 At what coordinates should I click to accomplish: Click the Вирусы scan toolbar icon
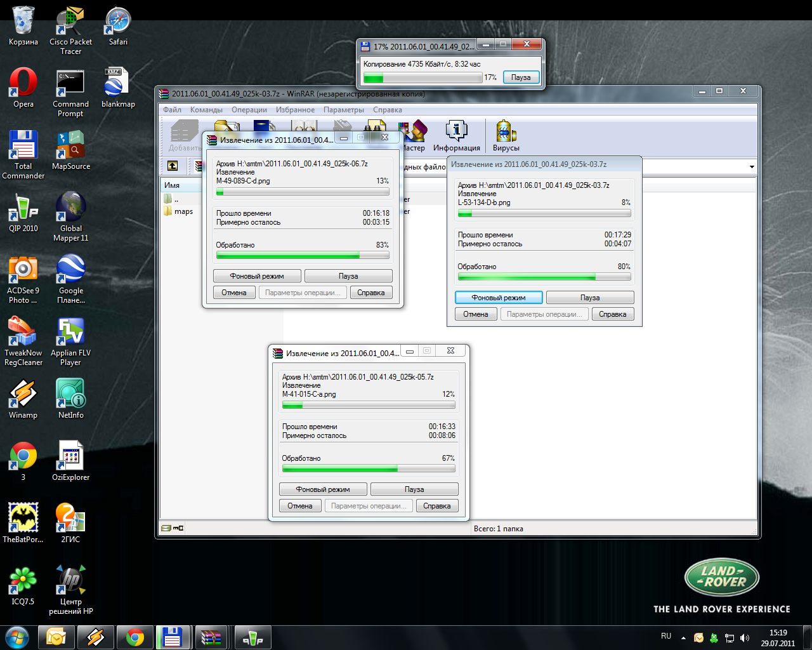pyautogui.click(x=506, y=135)
